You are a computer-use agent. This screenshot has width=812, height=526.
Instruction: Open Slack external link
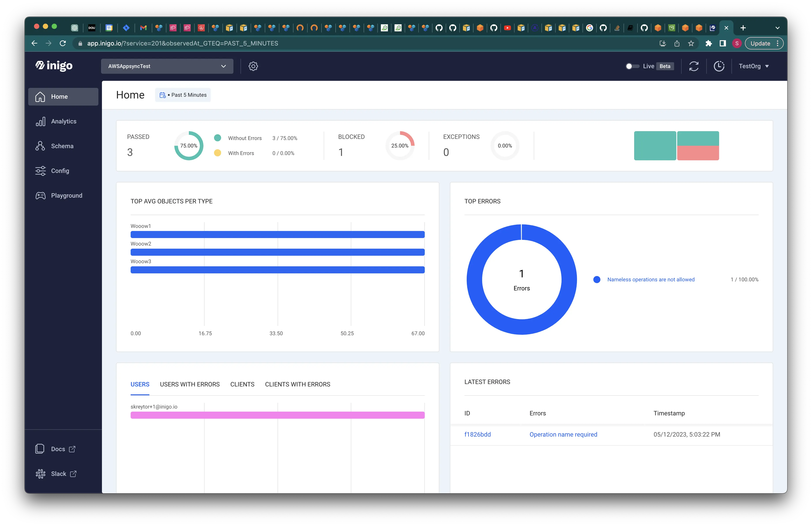tap(56, 474)
